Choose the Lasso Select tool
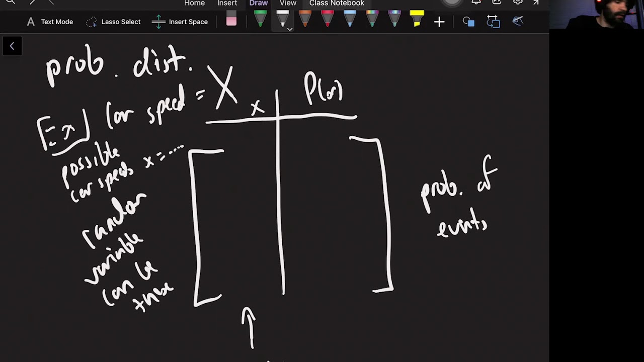Screen dimensions: 644x362 113,22
